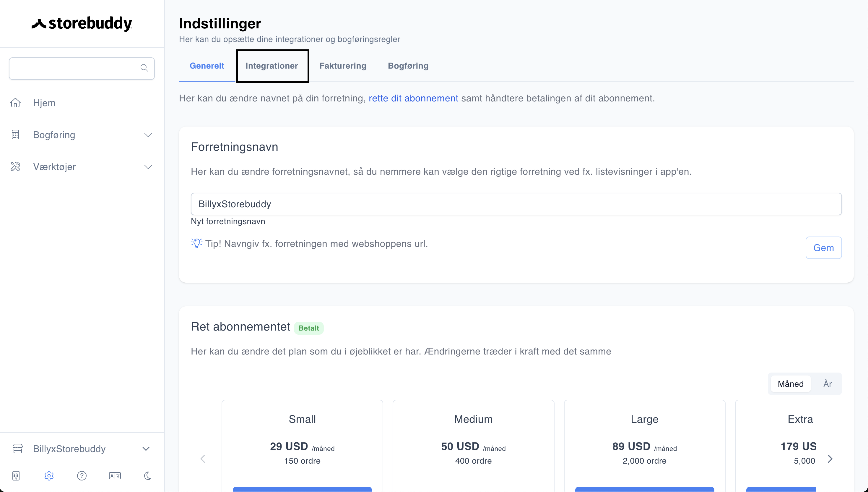
Task: Click the 'Nyt forretningsnavn' label
Action: coord(228,221)
